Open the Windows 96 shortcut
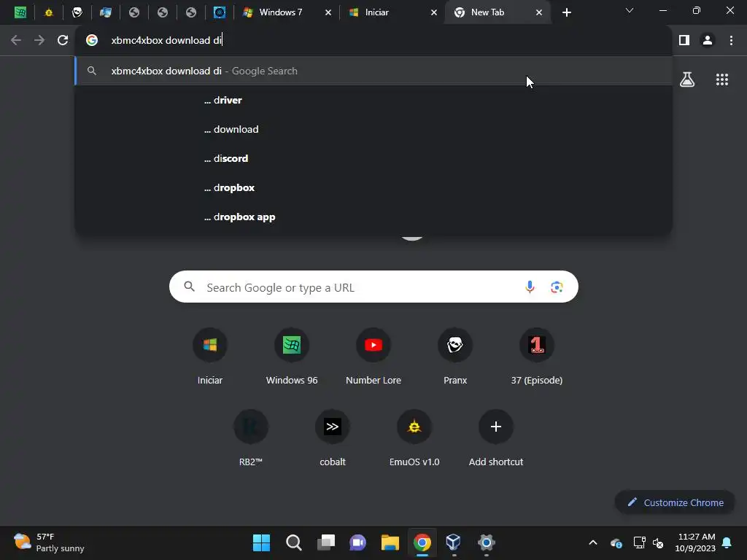The image size is (747, 560). (x=292, y=356)
